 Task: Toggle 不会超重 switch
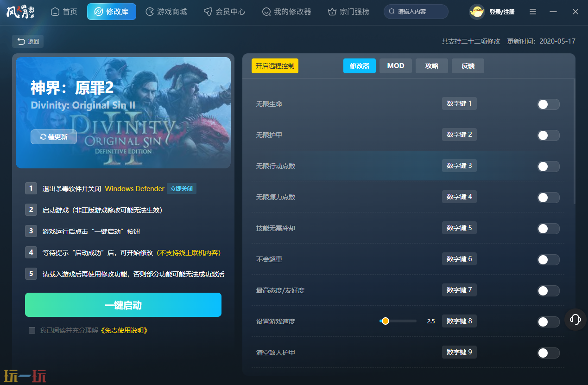549,260
